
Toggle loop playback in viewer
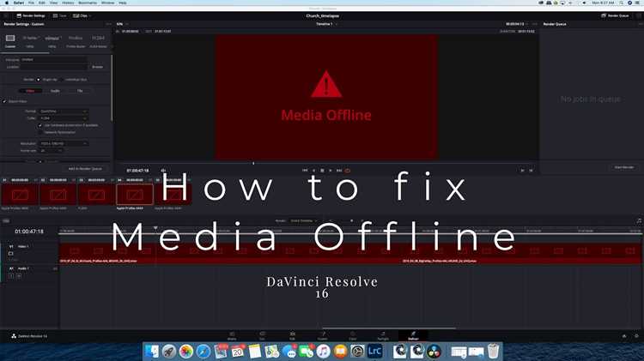348,171
